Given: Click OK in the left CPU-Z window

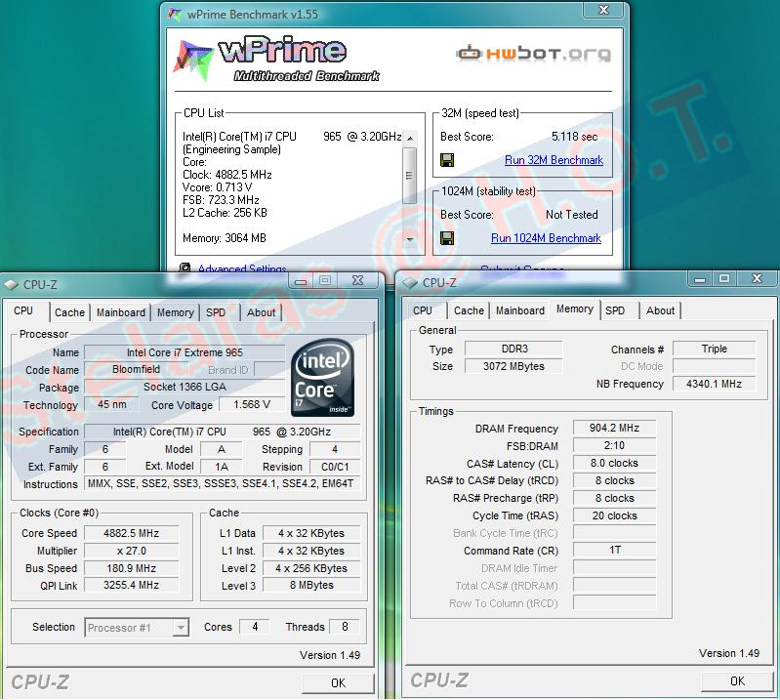Looking at the screenshot, I should click(339, 683).
